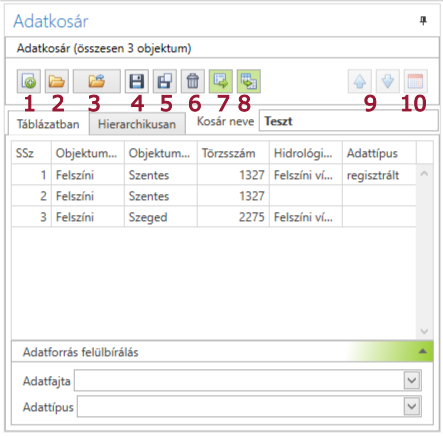Click the Kosár neve text field
Screen dimensions: 443x436
pos(349,121)
